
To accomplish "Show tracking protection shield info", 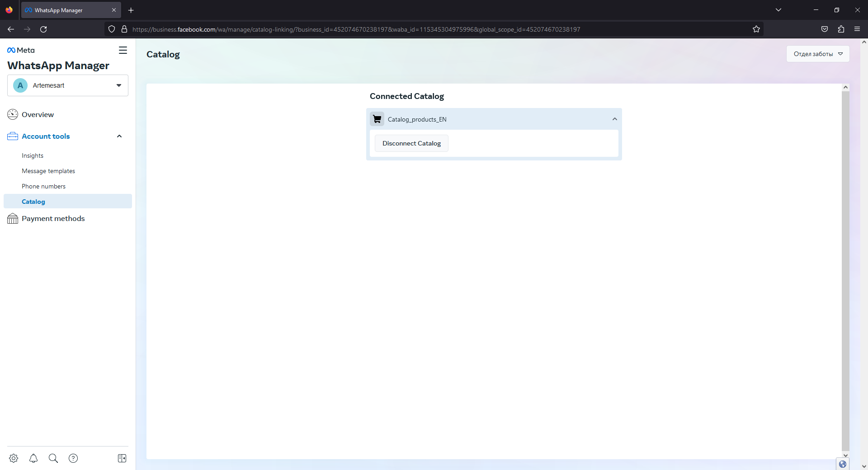I will coord(112,29).
